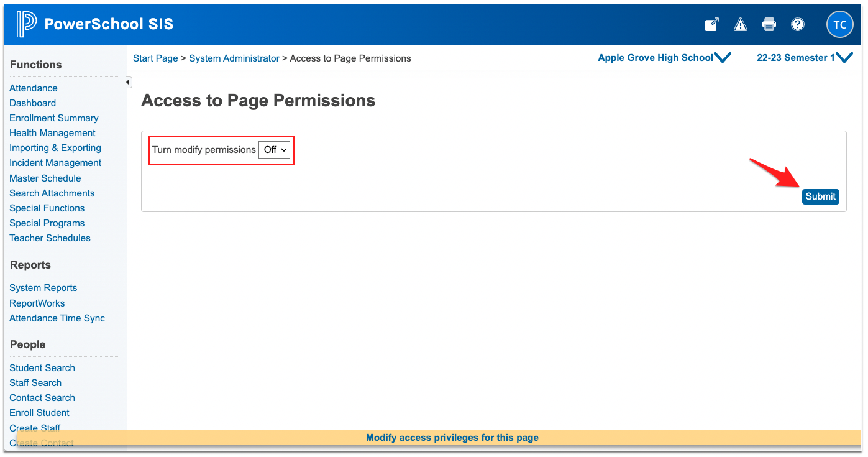The height and width of the screenshot is (457, 868).
Task: Open the TC user account avatar
Action: [x=839, y=24]
